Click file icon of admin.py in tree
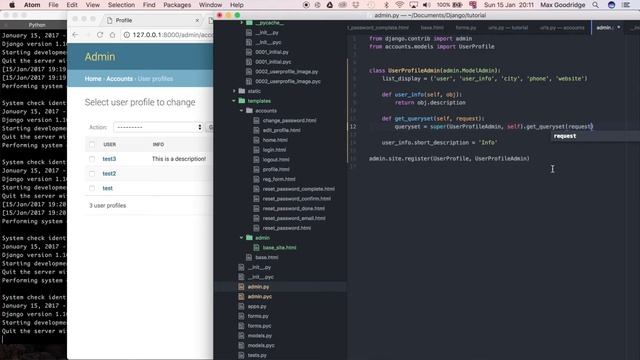Screen dimensions: 640x360 (241, 287)
